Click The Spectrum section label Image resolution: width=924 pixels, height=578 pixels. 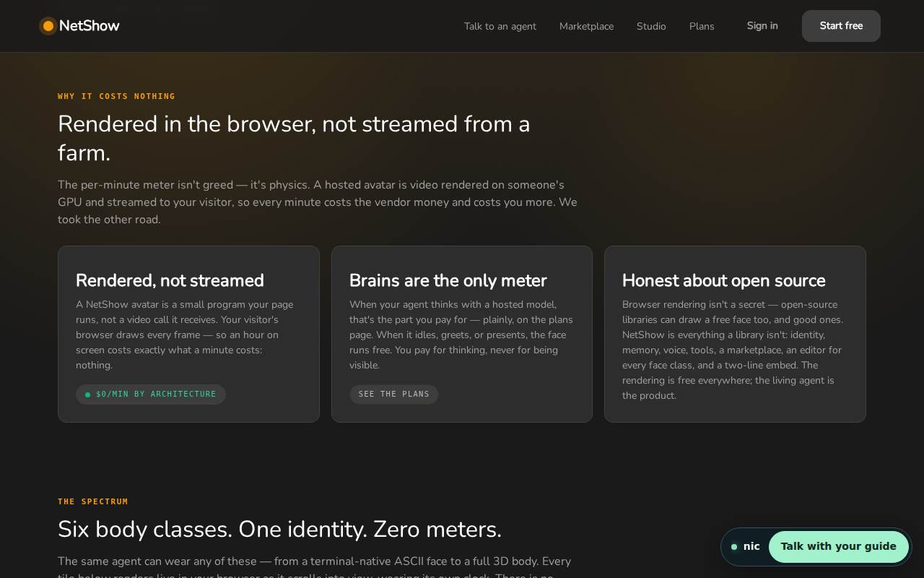click(x=93, y=501)
